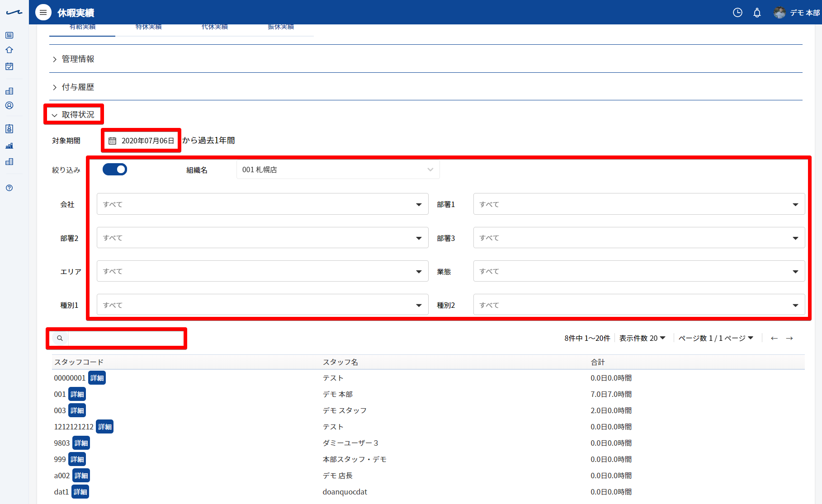822x504 pixels.
Task: Click 詳細 button for staff a002
Action: 81,476
